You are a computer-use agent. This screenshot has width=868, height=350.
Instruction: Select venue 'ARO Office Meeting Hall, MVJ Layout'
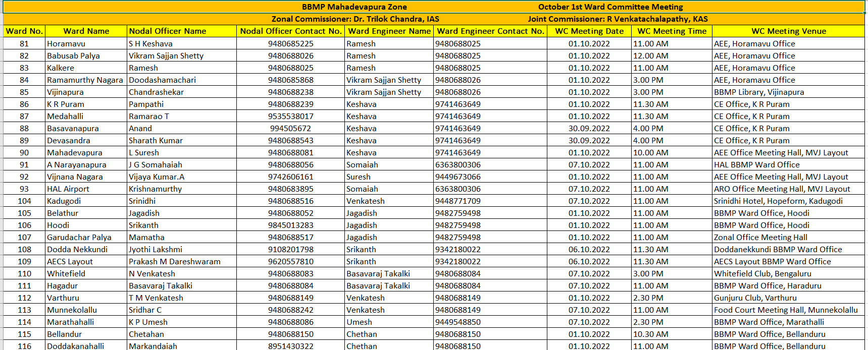click(789, 189)
